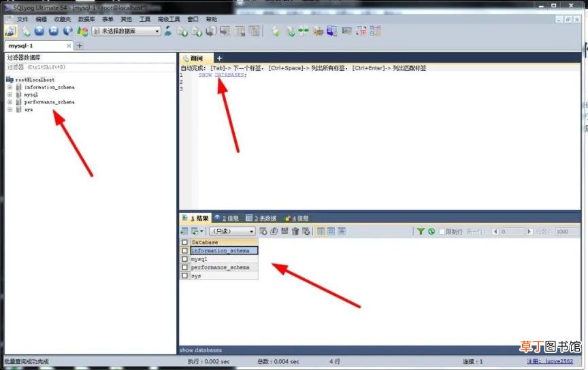588x370 pixels.
Task: Click the Database column header
Action: tap(224, 243)
